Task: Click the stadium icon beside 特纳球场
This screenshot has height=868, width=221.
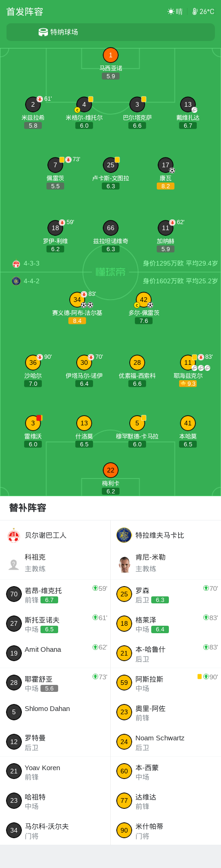Action: click(43, 32)
